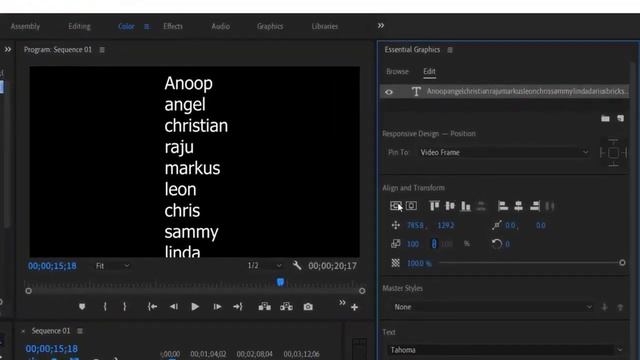The image size is (640, 360).
Task: Switch to the Assembly workspace
Action: click(25, 27)
